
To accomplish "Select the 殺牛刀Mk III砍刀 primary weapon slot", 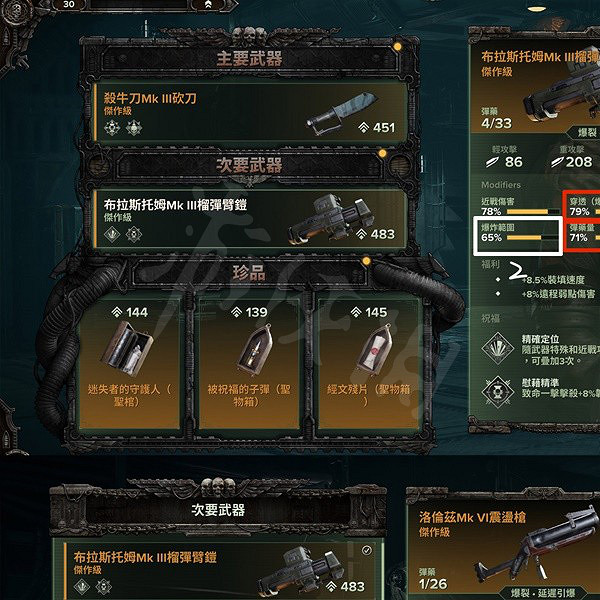I will click(x=251, y=112).
